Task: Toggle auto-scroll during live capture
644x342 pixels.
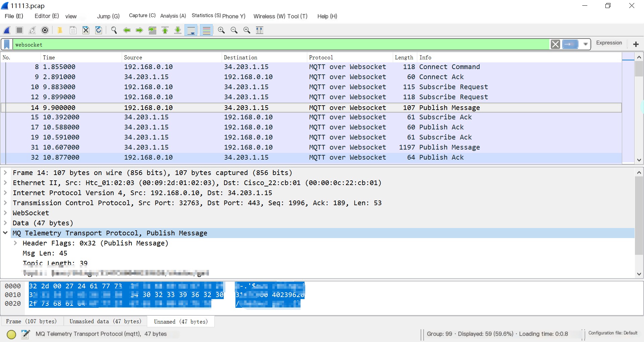Action: click(x=191, y=30)
